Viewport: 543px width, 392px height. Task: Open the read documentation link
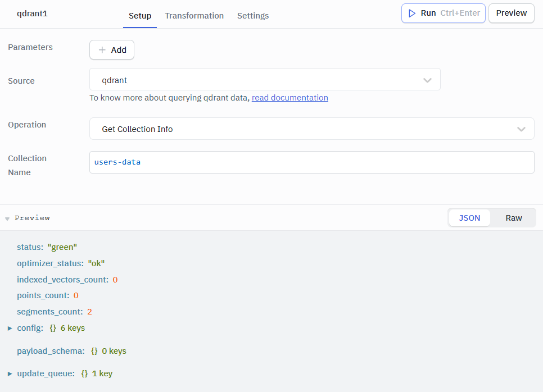[290, 98]
